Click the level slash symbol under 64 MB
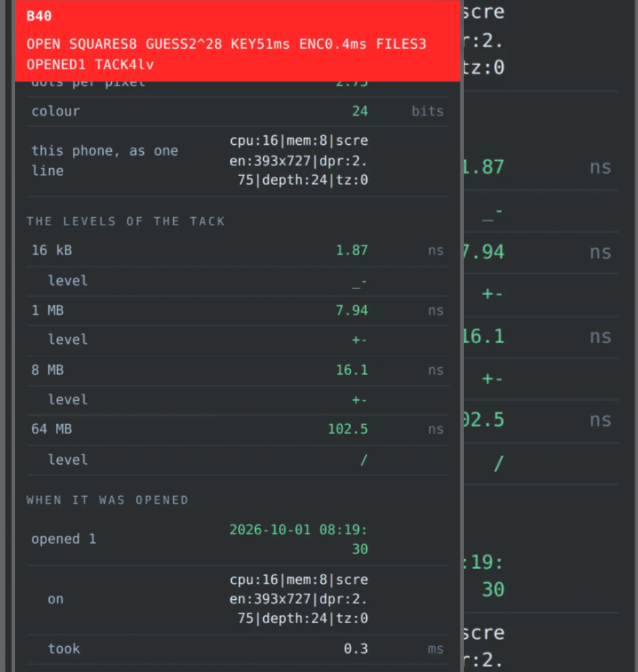This screenshot has width=638, height=672. point(363,460)
